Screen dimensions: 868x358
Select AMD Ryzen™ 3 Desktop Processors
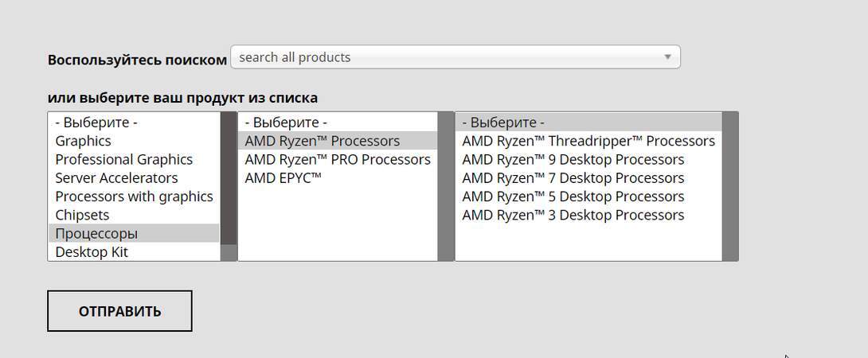(573, 215)
